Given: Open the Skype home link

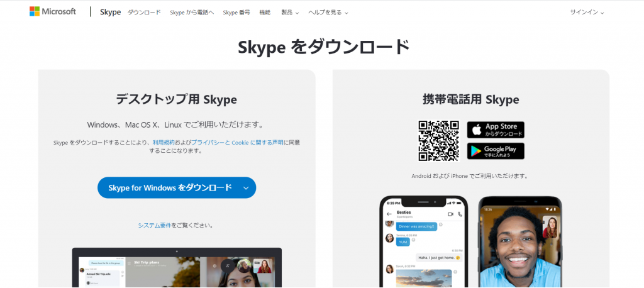Looking at the screenshot, I should 110,13.
